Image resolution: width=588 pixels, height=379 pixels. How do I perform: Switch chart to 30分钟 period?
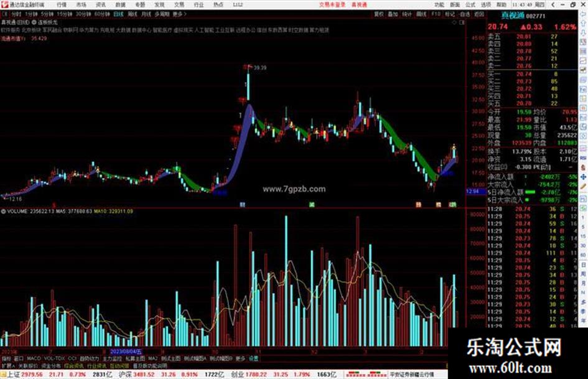83,14
